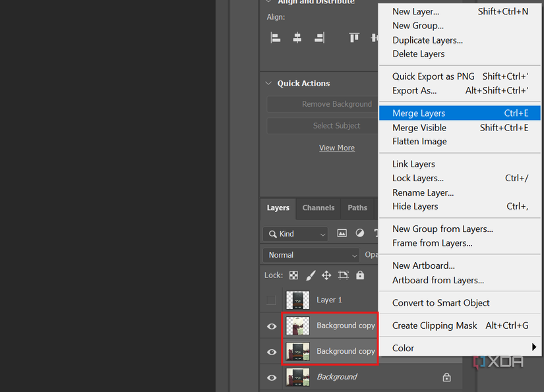
Task: Click the View More link
Action: [x=336, y=148]
